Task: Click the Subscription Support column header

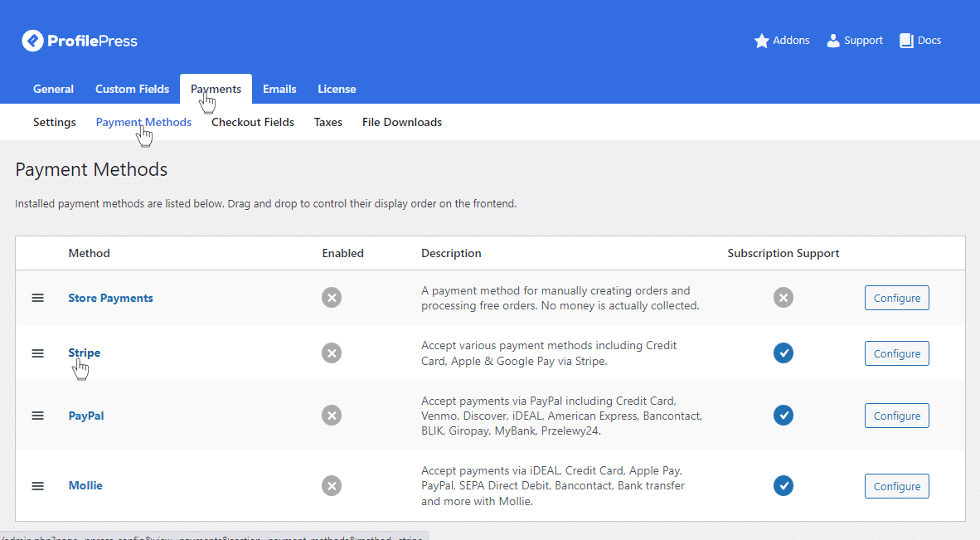Action: [784, 253]
